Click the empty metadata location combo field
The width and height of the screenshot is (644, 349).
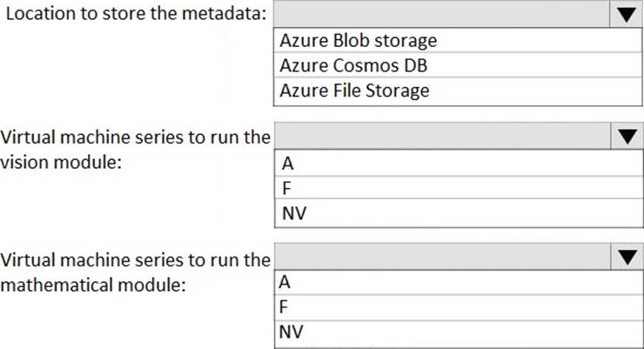click(439, 15)
